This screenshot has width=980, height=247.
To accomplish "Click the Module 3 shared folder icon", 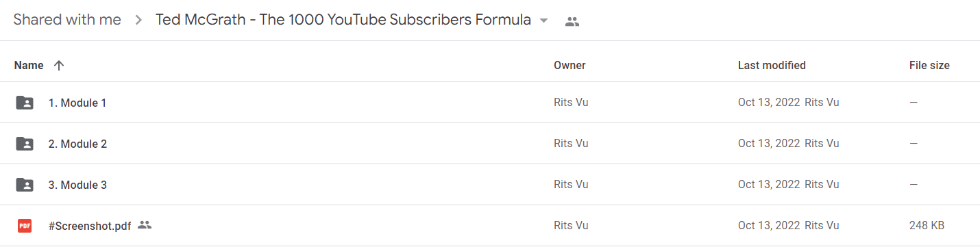I will point(25,185).
